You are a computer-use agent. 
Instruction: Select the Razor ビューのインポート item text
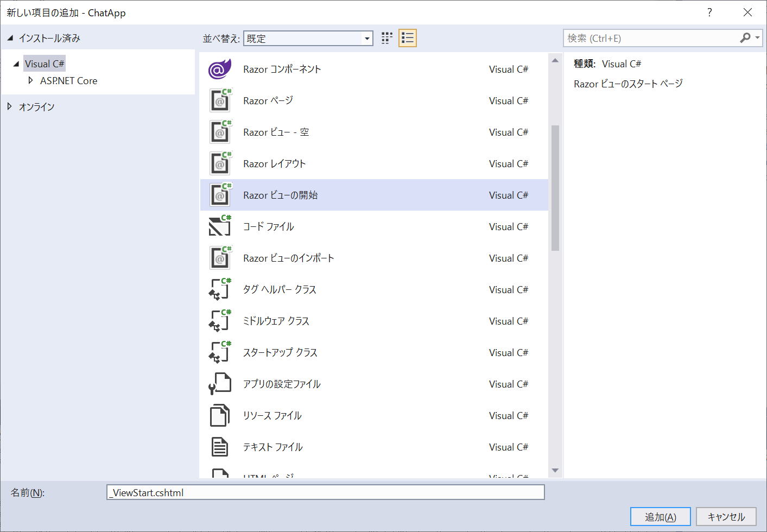click(x=289, y=258)
